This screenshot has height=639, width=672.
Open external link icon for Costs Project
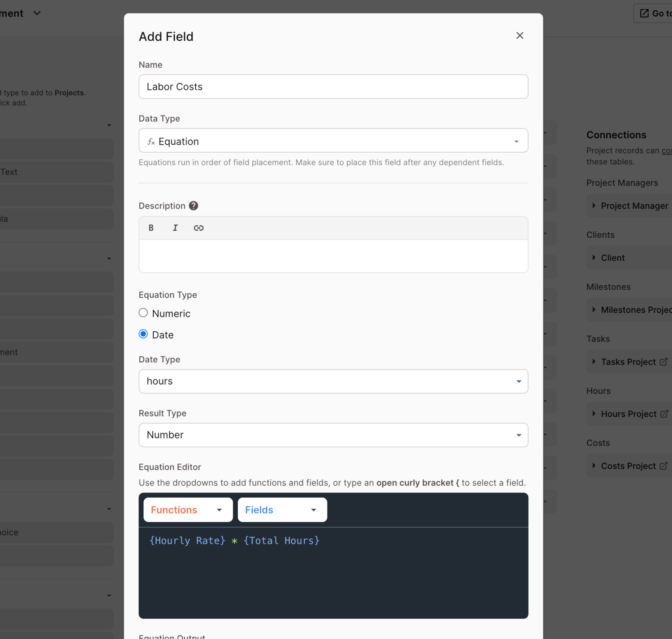[663, 466]
